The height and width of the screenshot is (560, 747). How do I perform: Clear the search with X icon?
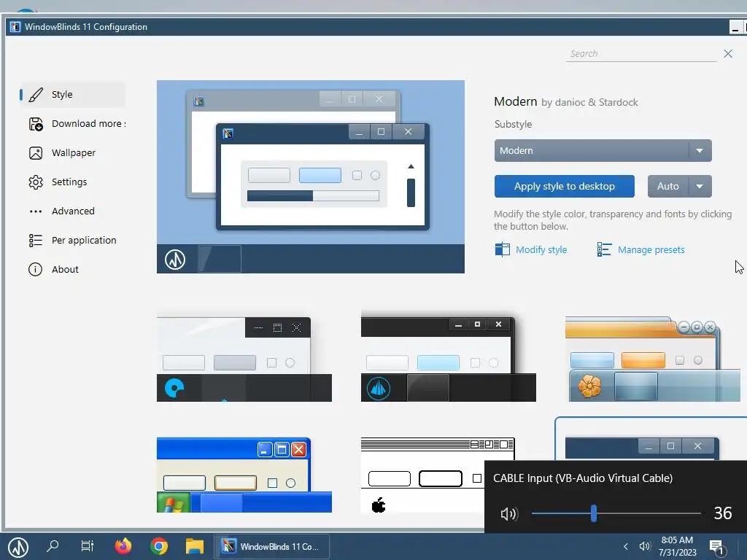click(728, 53)
